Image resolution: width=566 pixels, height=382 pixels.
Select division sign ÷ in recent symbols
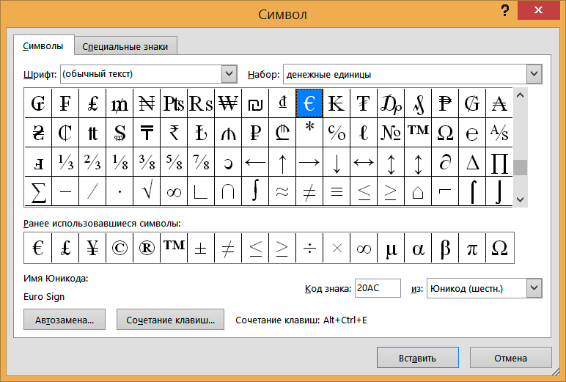(309, 248)
